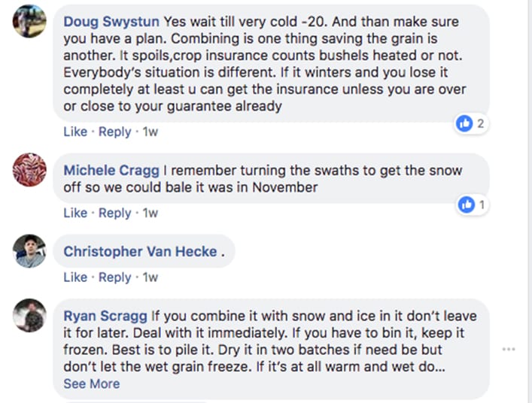532x403 pixels.
Task: Click Christopher Van Hecke's profile picture
Action: (30, 250)
